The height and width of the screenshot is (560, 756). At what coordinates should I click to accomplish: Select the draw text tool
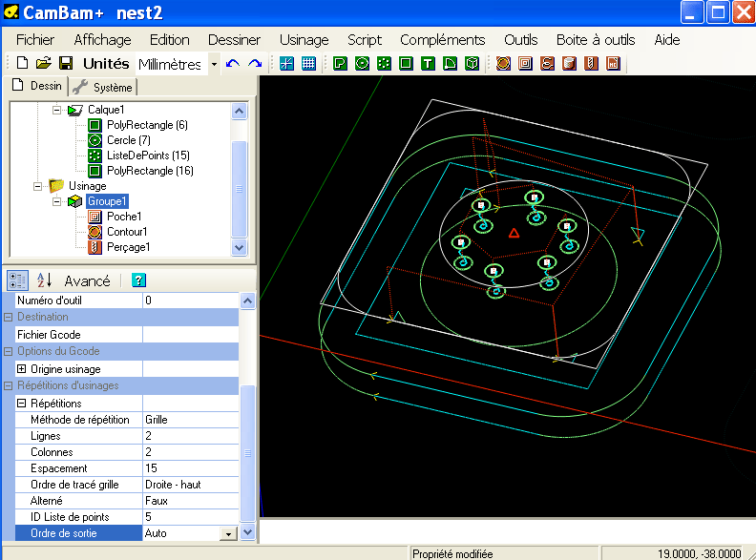428,64
